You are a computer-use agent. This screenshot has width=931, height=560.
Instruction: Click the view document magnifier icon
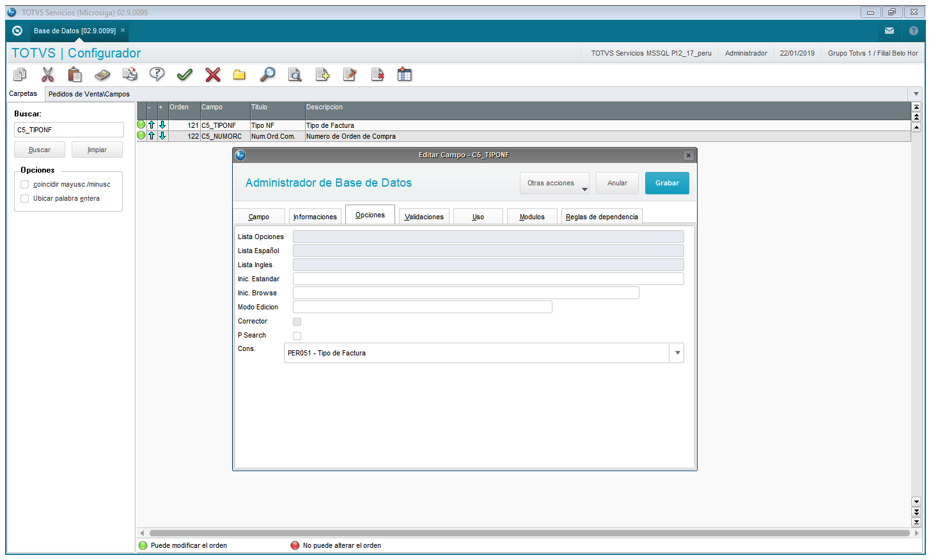coord(295,75)
